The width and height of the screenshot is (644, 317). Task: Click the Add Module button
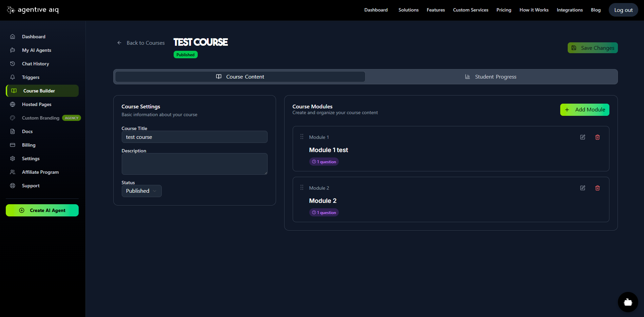(x=585, y=109)
